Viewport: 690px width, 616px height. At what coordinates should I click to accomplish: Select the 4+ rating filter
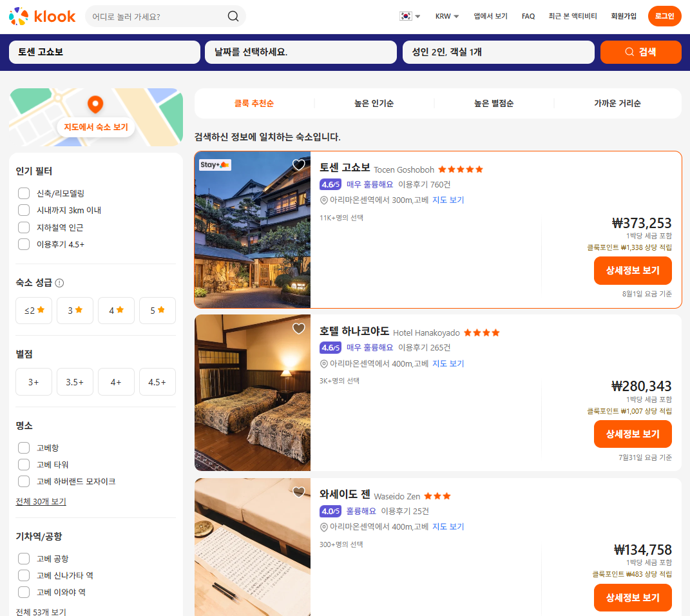[116, 382]
